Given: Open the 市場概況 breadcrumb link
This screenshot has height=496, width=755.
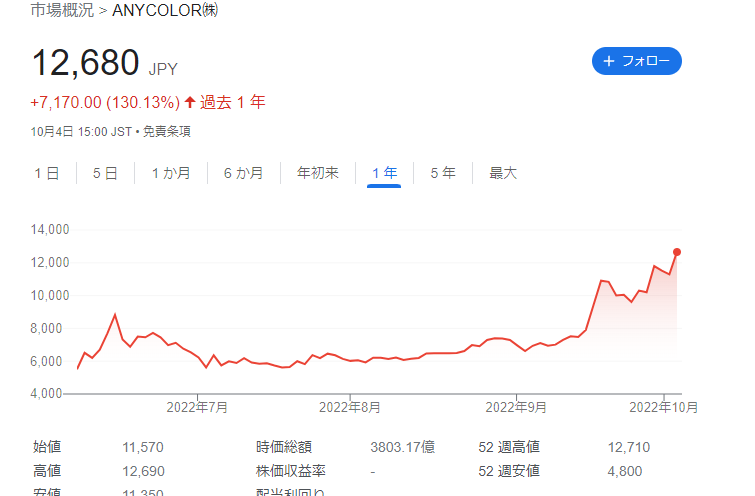Looking at the screenshot, I should point(62,10).
